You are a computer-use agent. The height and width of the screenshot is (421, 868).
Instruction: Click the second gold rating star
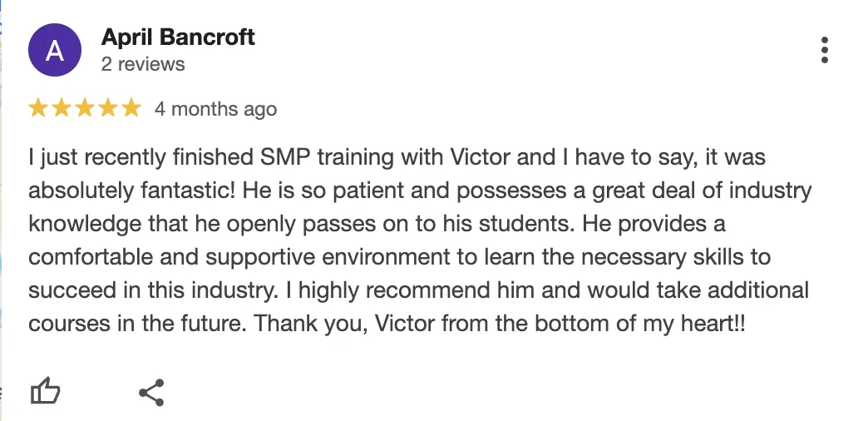coord(62,108)
